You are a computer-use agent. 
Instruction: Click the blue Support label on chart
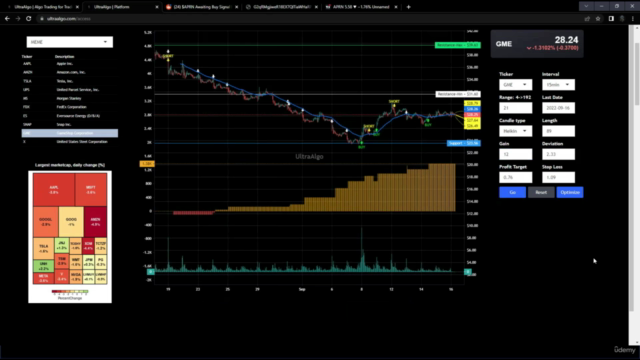tap(464, 143)
